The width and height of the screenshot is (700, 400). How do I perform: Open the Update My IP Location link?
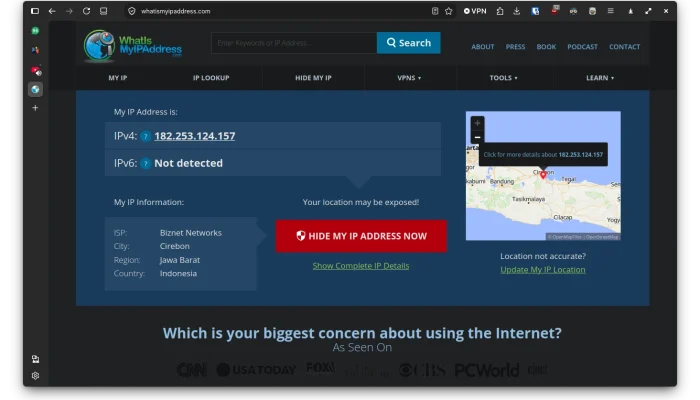[543, 270]
